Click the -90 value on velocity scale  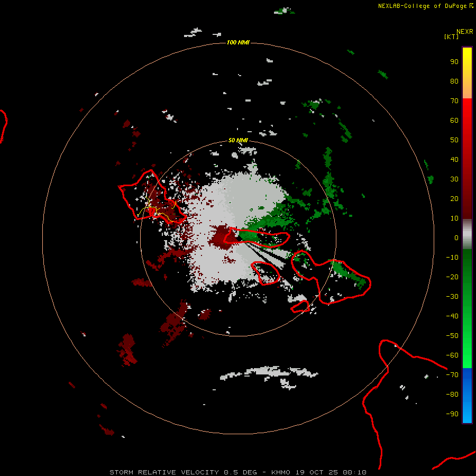(452, 414)
